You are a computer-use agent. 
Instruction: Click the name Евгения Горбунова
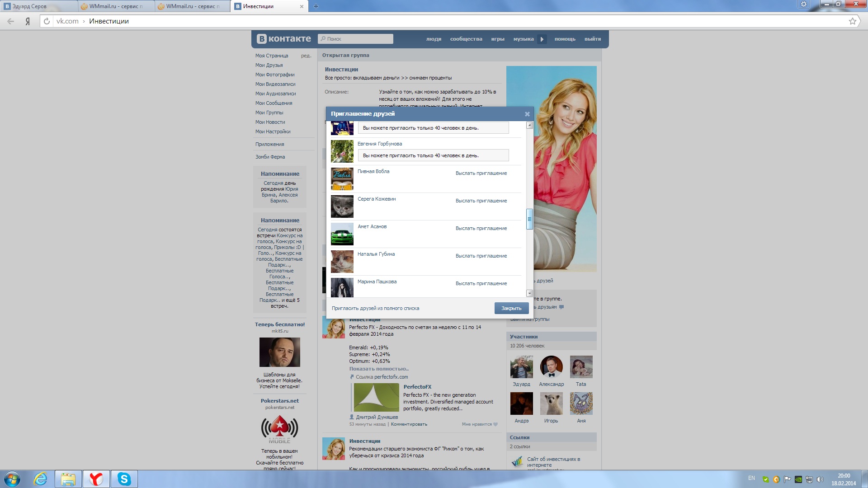pos(380,144)
